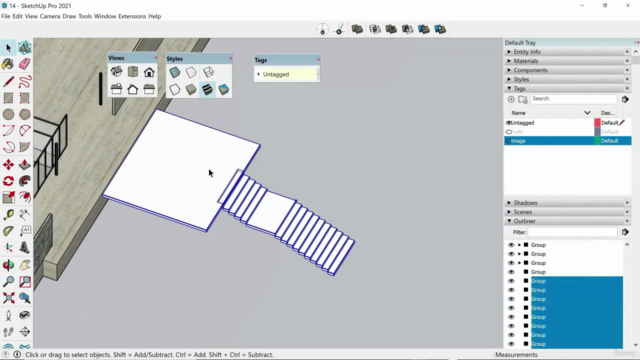Click the Zoom Extents tool
Viewport: 640px width, 360px height.
pos(8,298)
